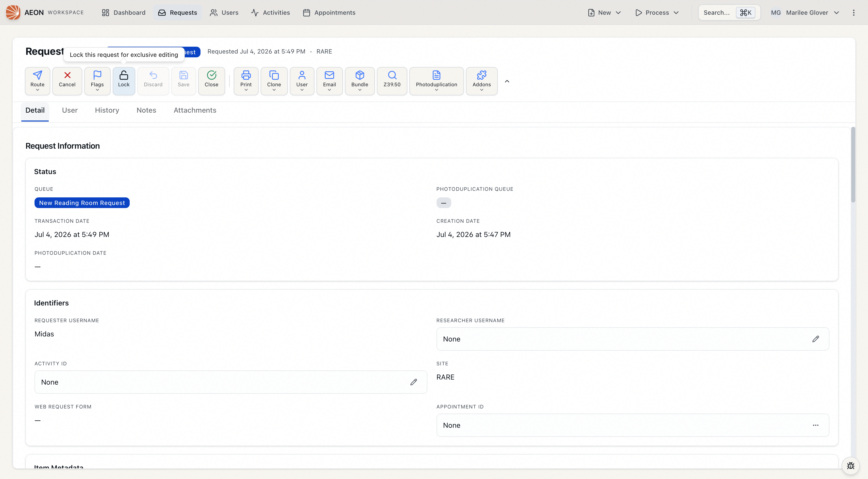The image size is (868, 479).
Task: Open the Photoduplication toolbar menu
Action: click(436, 81)
